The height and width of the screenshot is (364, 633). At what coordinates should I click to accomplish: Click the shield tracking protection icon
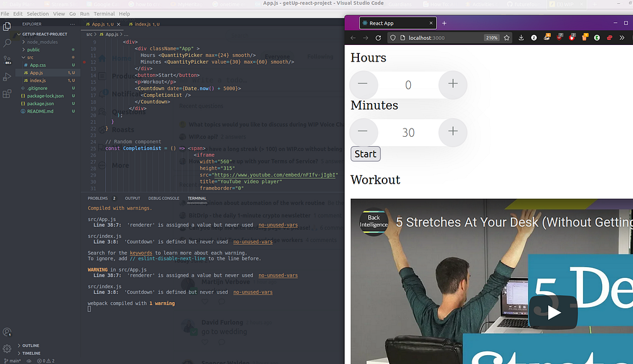(393, 38)
